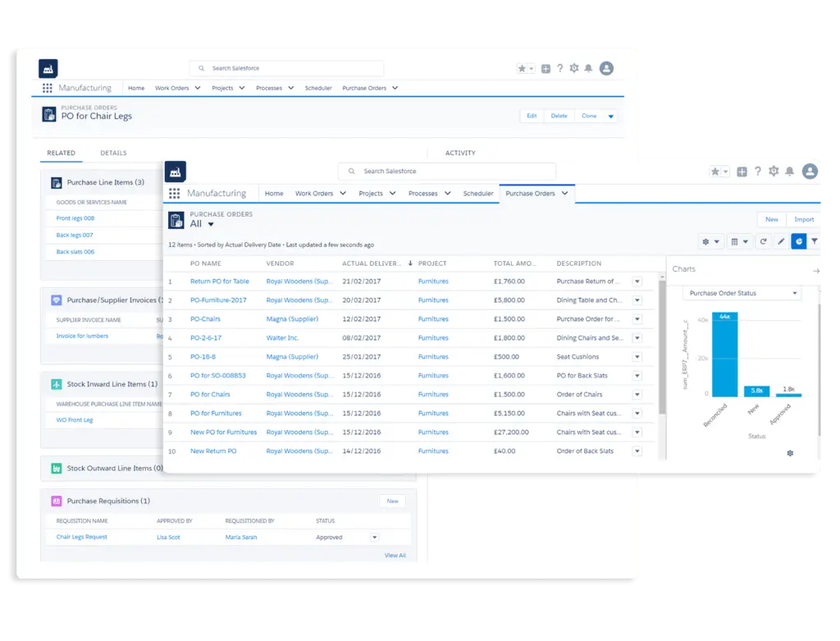Open the setup gear in the back window
The image size is (840, 641).
tap(573, 69)
